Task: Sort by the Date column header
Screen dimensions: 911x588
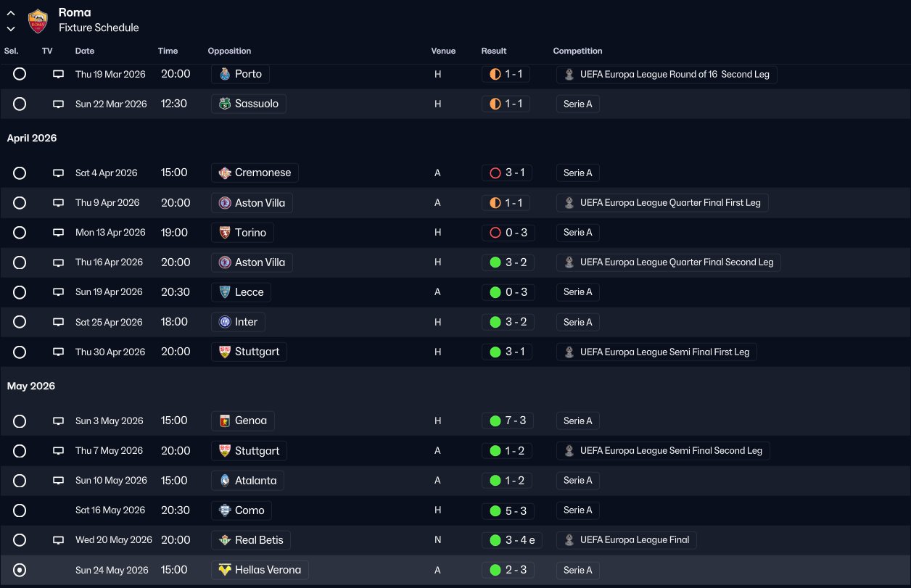Action: (x=85, y=51)
